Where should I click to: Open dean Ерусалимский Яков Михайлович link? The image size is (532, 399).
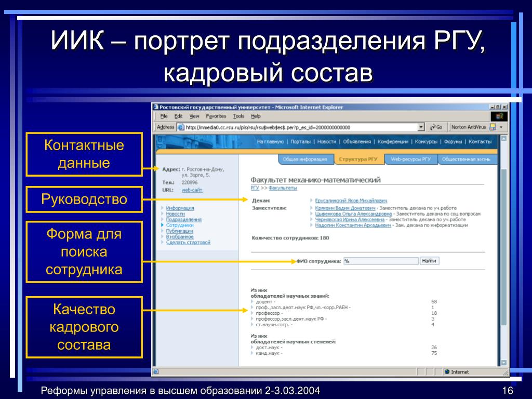[x=351, y=201]
